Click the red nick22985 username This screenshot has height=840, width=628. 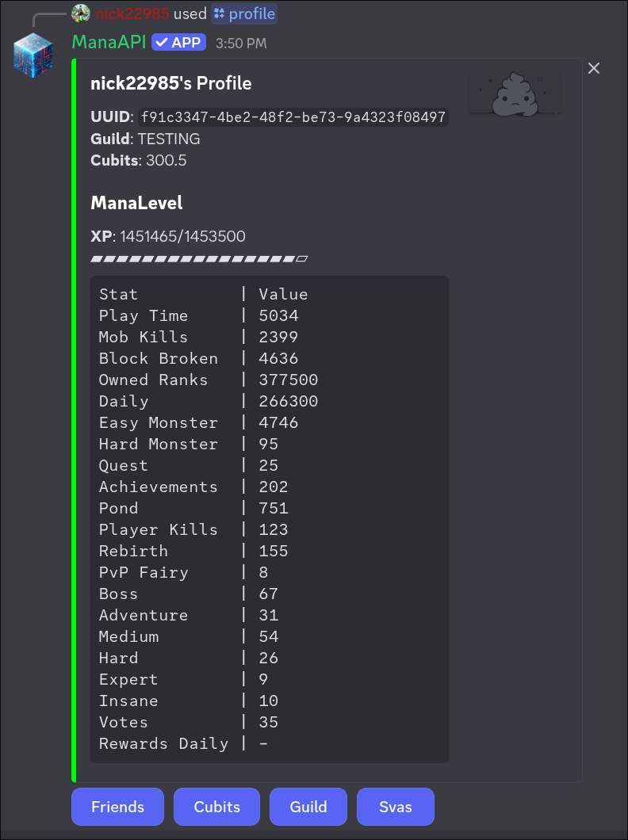132,13
